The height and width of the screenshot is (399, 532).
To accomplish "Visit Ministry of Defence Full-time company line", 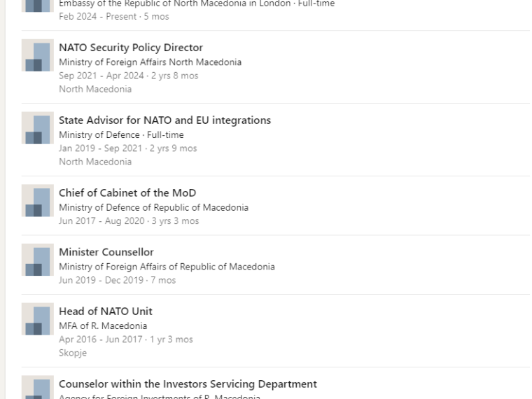I will click(121, 134).
